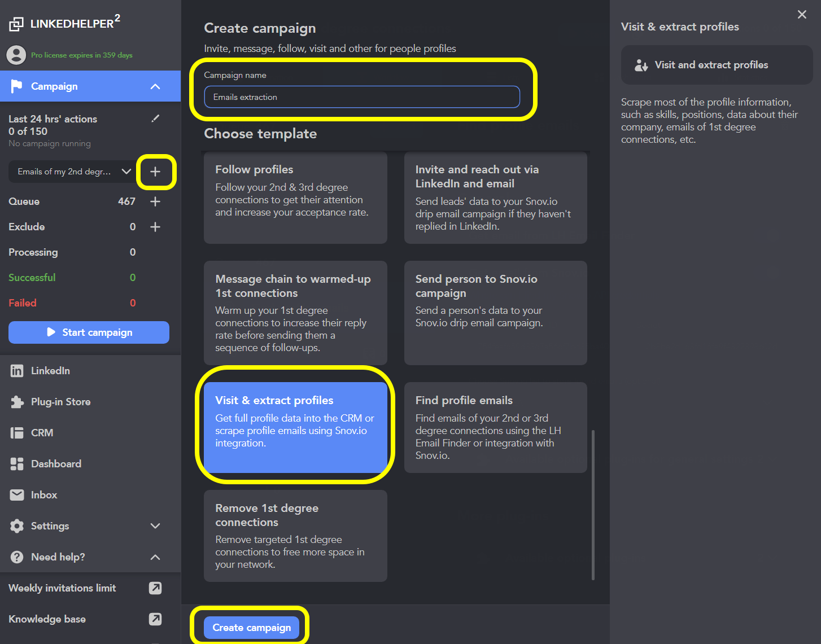821x644 pixels.
Task: Click the Settings gear icon
Action: [17, 526]
